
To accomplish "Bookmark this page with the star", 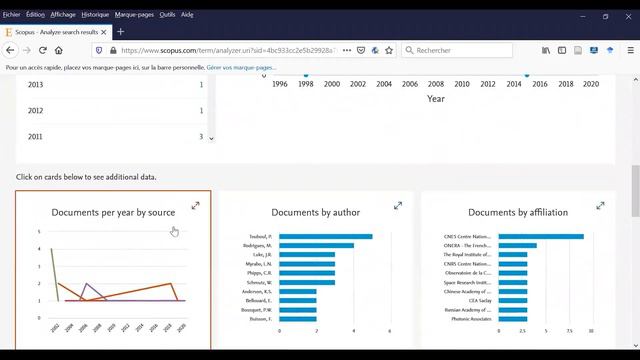I will 389,50.
